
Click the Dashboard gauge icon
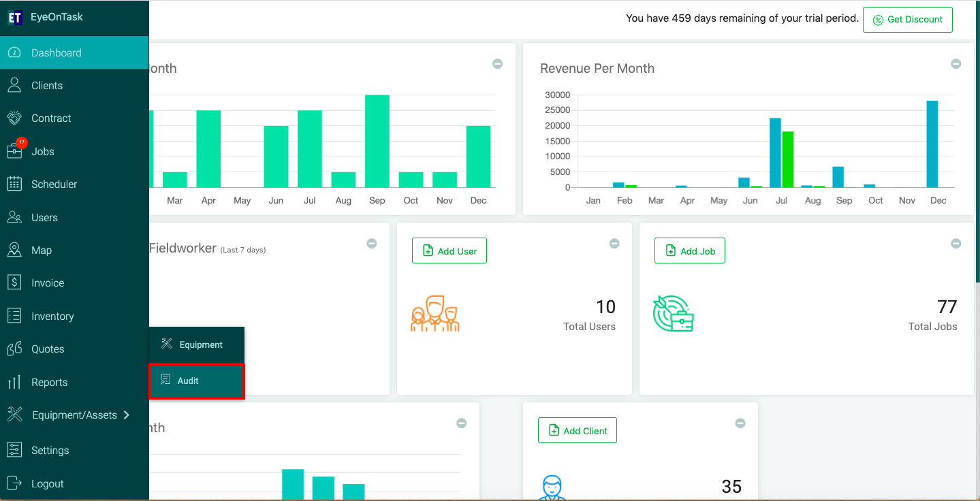14,52
